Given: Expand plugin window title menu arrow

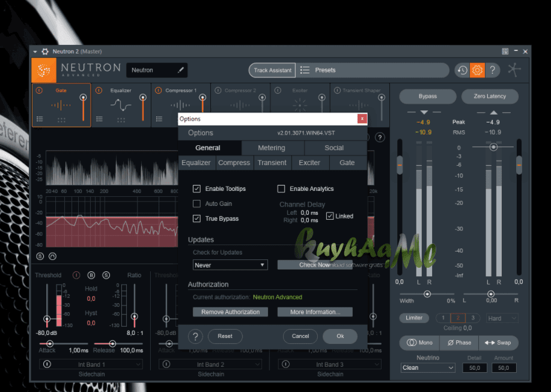Looking at the screenshot, I should [x=35, y=52].
